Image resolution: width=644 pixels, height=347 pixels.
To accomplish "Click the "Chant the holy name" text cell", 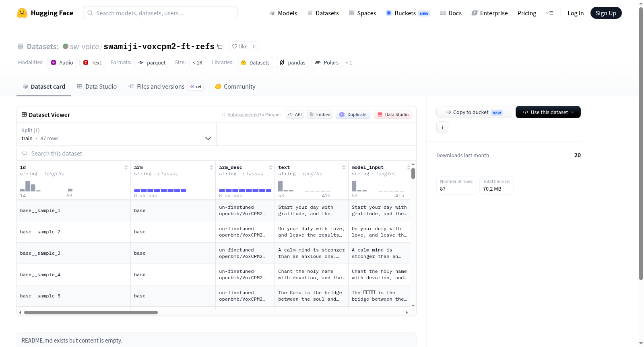I will tap(312, 274).
